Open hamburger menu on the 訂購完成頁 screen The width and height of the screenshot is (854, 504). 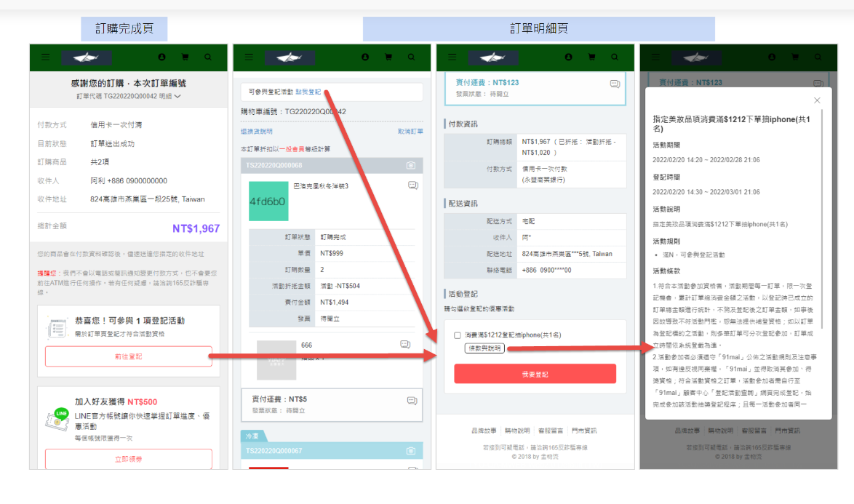coord(46,57)
